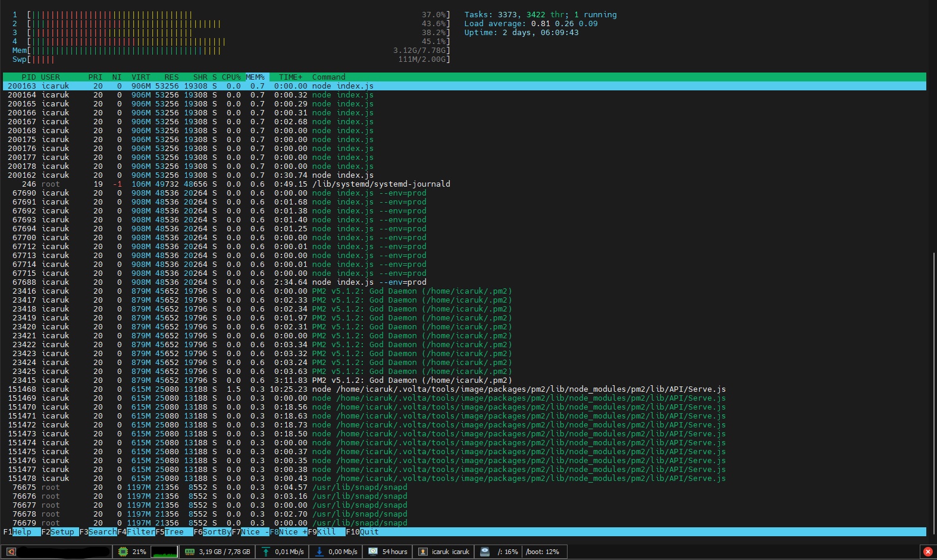Screen dimensions: 937x560
Task: Click the uptime monitor icon beside 54 hours
Action: click(373, 552)
